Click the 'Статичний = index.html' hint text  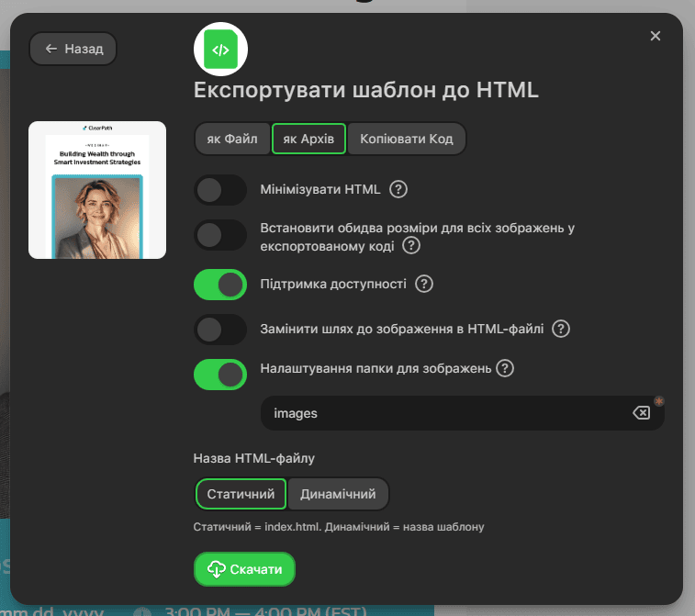click(x=339, y=527)
